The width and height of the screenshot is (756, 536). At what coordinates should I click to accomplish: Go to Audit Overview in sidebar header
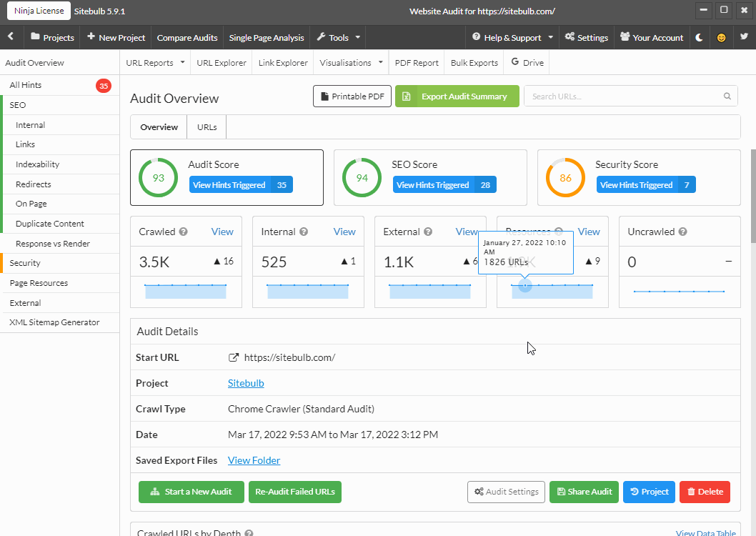35,63
